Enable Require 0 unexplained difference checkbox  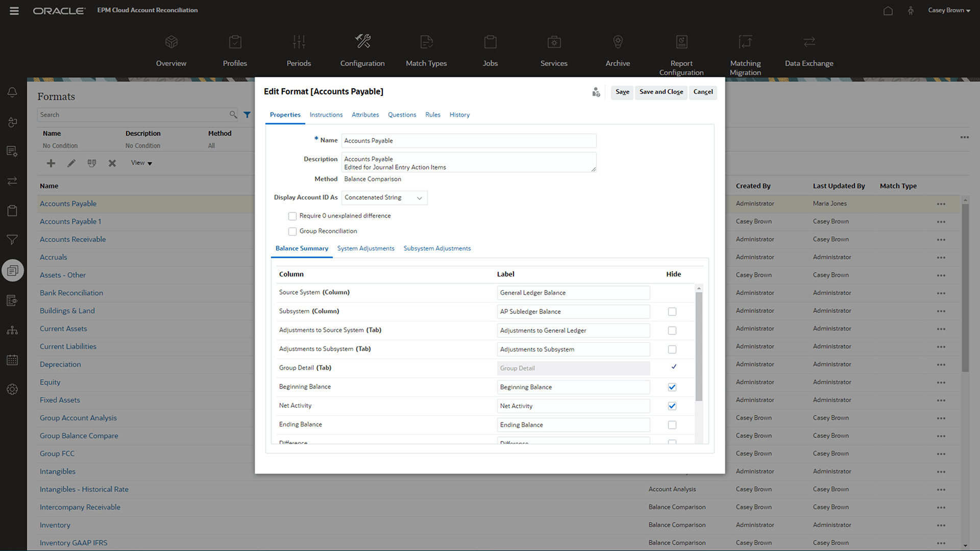coord(292,216)
